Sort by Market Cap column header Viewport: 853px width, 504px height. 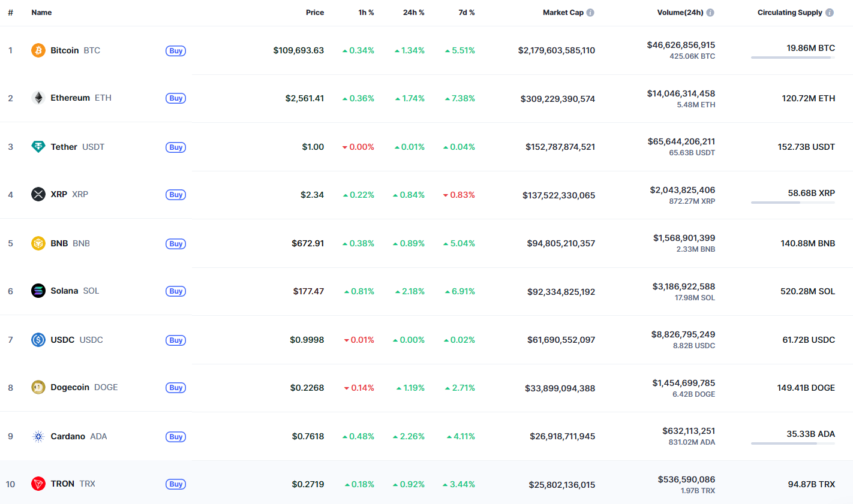pos(563,13)
